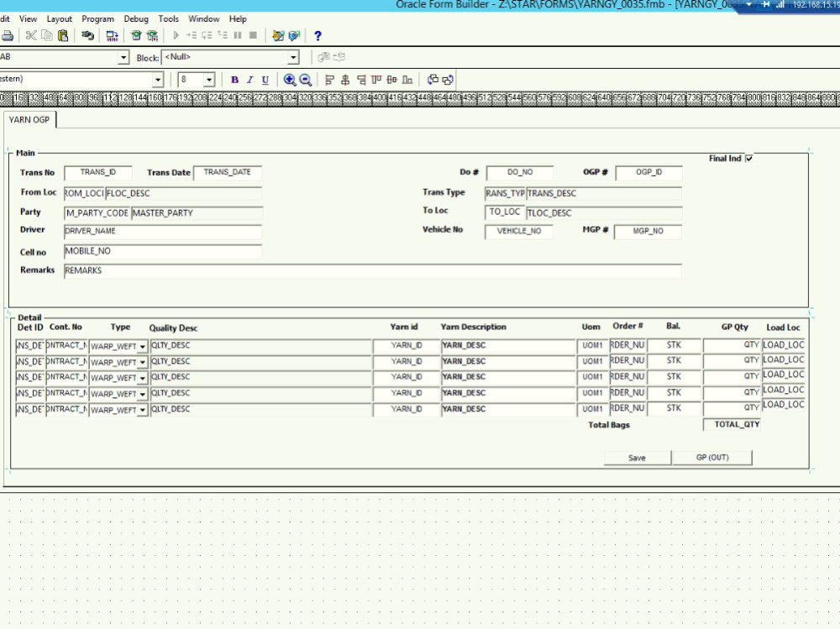Toggle the Final Ind checkbox
Screen dimensions: 840x629
coord(749,158)
